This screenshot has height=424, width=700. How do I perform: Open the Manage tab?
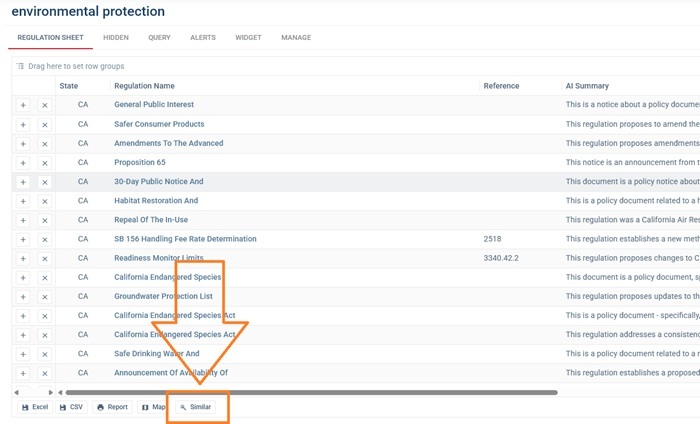click(x=296, y=38)
